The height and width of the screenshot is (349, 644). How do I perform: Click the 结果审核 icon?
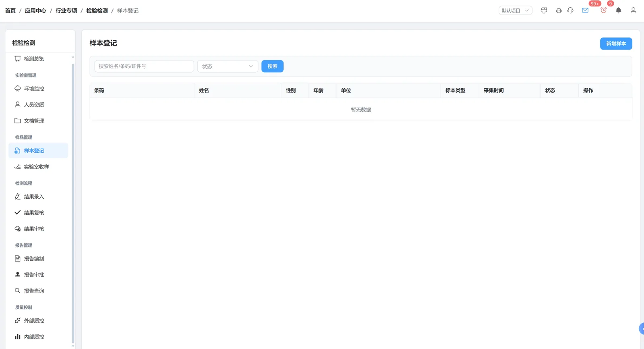[17, 229]
